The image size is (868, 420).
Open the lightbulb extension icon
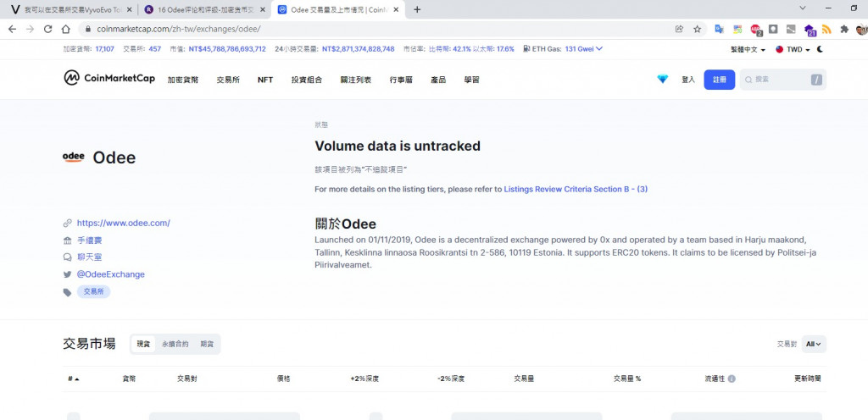tap(773, 30)
